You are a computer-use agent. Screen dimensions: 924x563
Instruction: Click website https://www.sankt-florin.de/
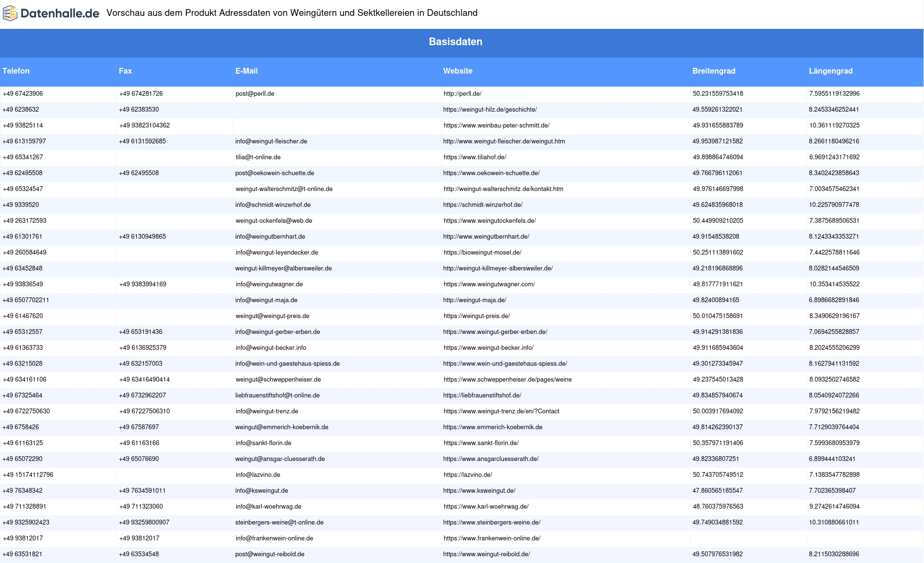(481, 443)
